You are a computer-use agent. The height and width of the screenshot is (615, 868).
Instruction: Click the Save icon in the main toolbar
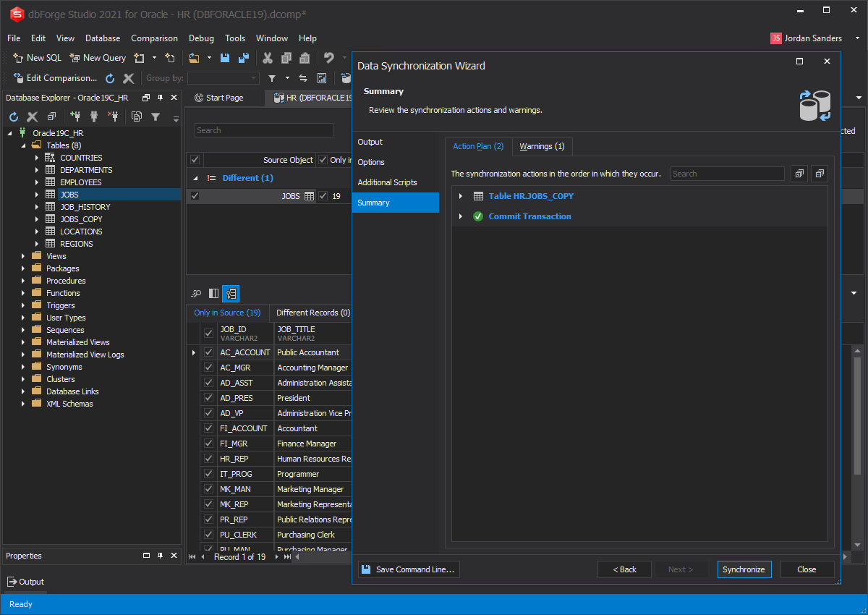pyautogui.click(x=225, y=57)
